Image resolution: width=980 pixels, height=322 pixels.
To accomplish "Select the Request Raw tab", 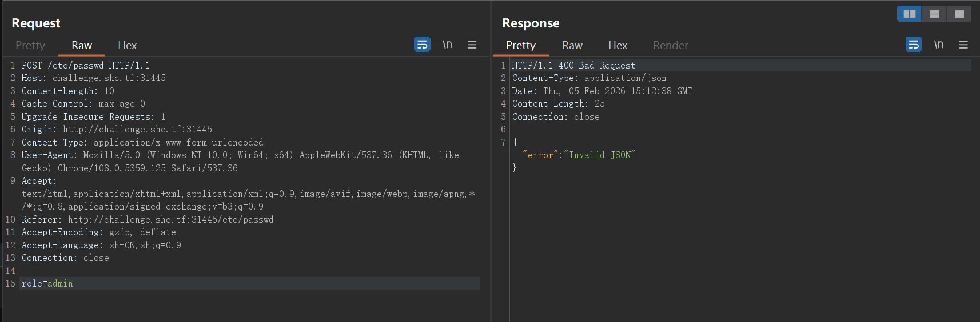I will [x=82, y=45].
